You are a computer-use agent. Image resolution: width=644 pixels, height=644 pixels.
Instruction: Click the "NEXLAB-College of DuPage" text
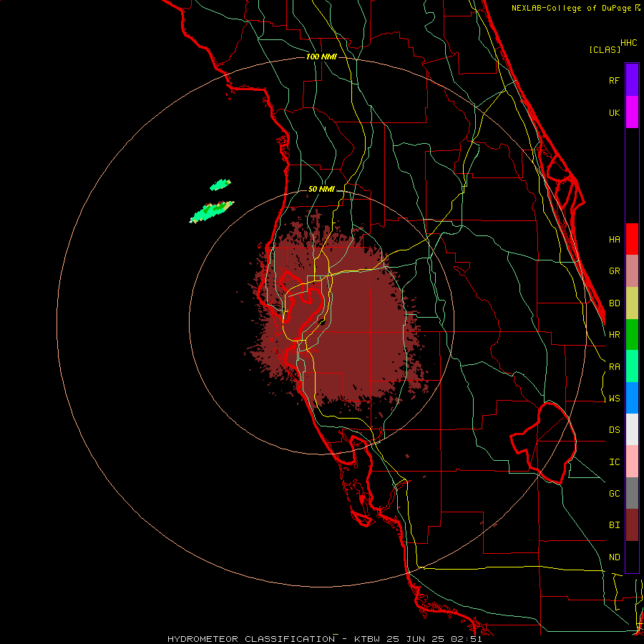tap(572, 8)
